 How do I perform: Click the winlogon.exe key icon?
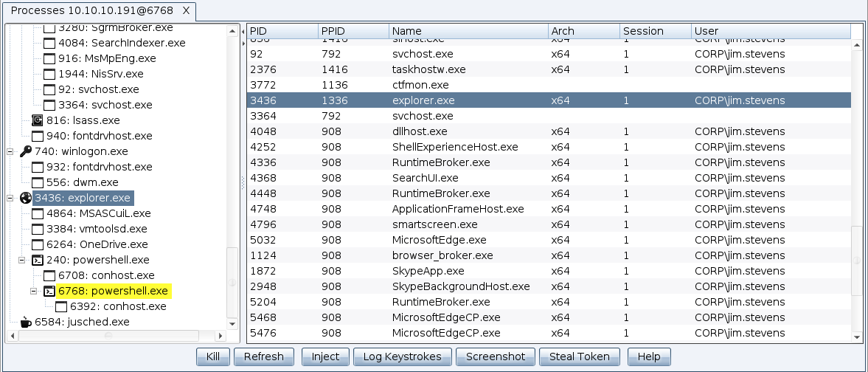pyautogui.click(x=26, y=151)
